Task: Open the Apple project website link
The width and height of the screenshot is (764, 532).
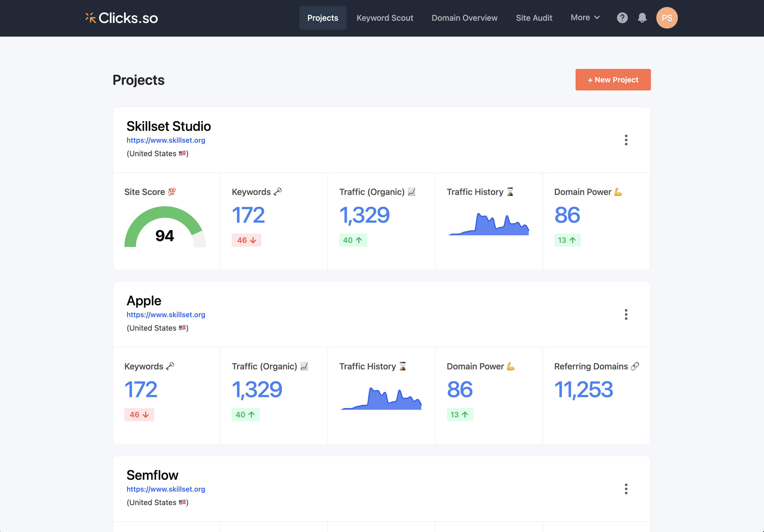Action: [166, 314]
